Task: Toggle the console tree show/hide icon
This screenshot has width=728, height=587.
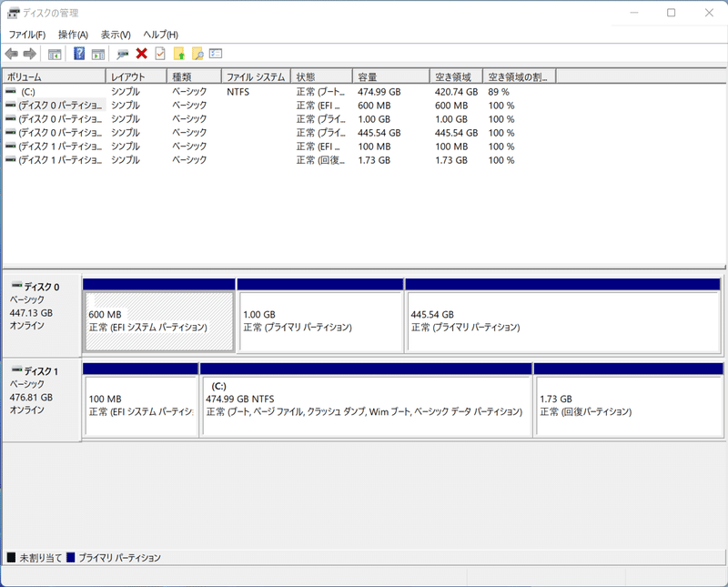Action: [55, 55]
